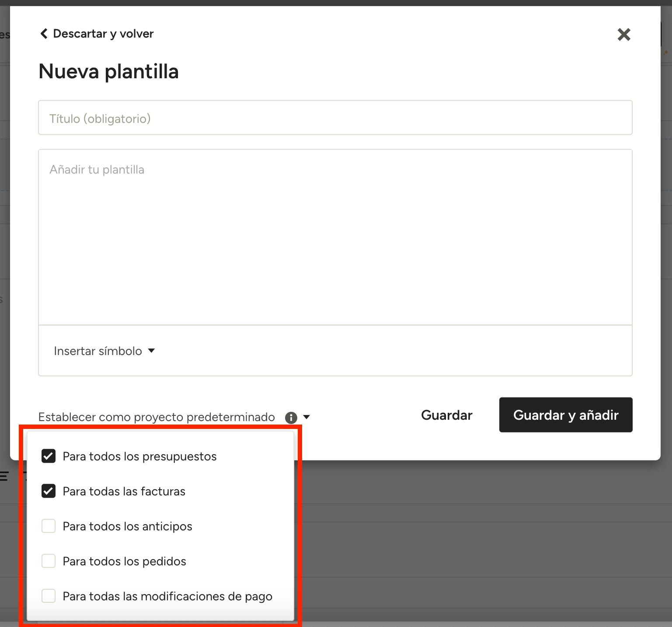The height and width of the screenshot is (627, 672).
Task: Click the back chevron arrow icon
Action: [44, 34]
